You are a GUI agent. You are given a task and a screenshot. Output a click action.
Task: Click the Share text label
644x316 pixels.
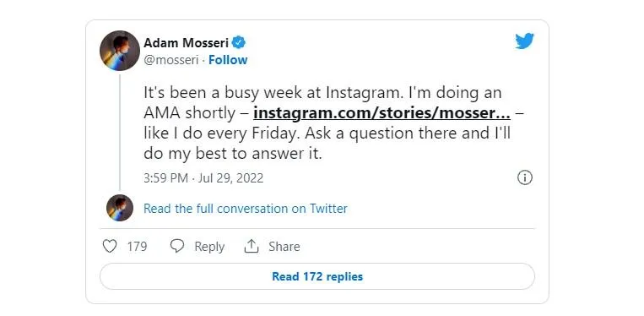click(284, 247)
